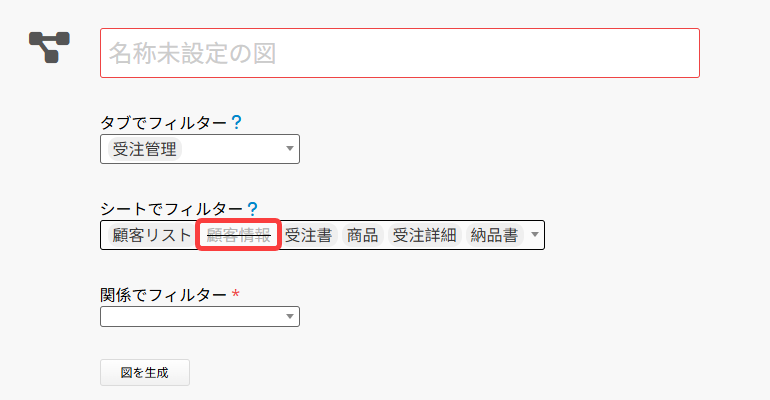Click the 受注詳細 sheet tag

coord(424,236)
